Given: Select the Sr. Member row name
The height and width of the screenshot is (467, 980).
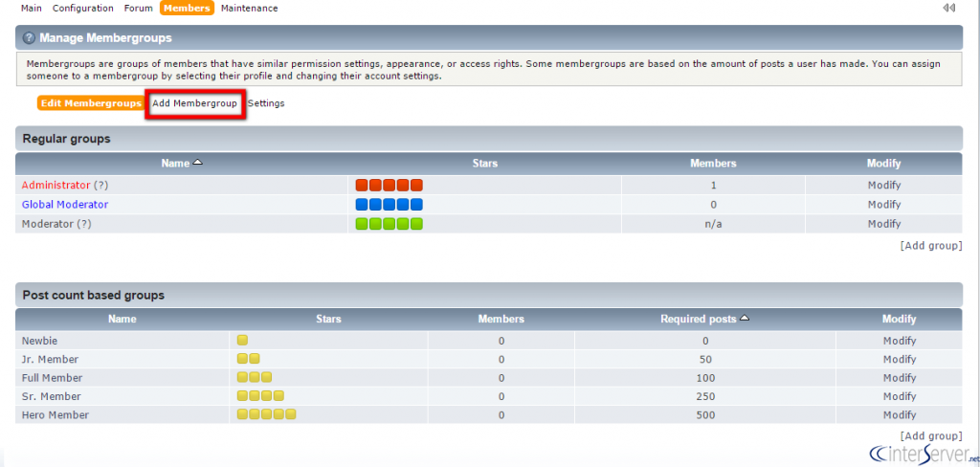Looking at the screenshot, I should click(52, 396).
